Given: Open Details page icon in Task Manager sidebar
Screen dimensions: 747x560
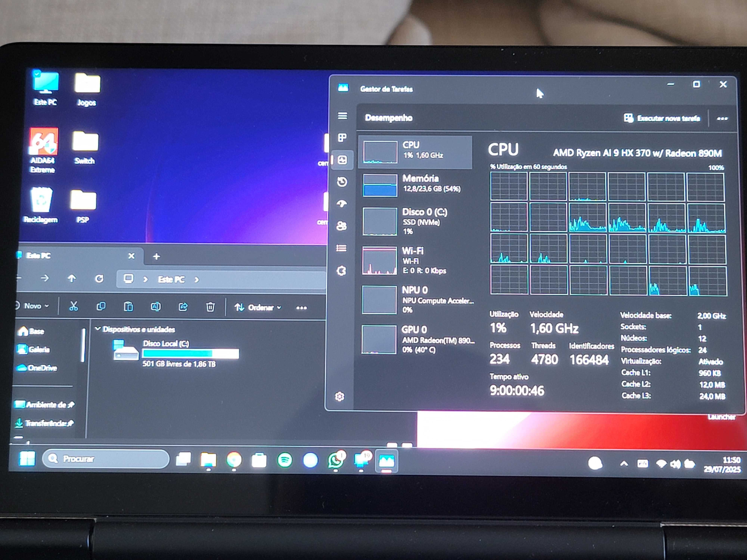Looking at the screenshot, I should [341, 248].
